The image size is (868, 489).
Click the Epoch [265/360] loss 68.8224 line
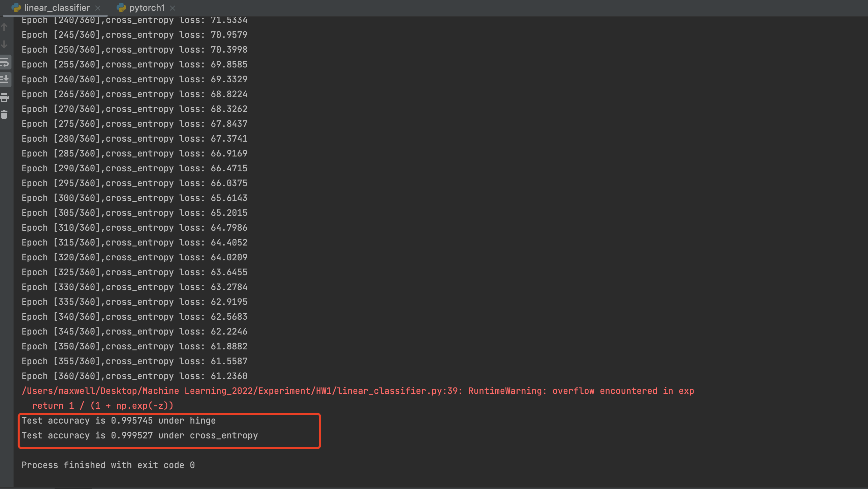[x=134, y=94]
